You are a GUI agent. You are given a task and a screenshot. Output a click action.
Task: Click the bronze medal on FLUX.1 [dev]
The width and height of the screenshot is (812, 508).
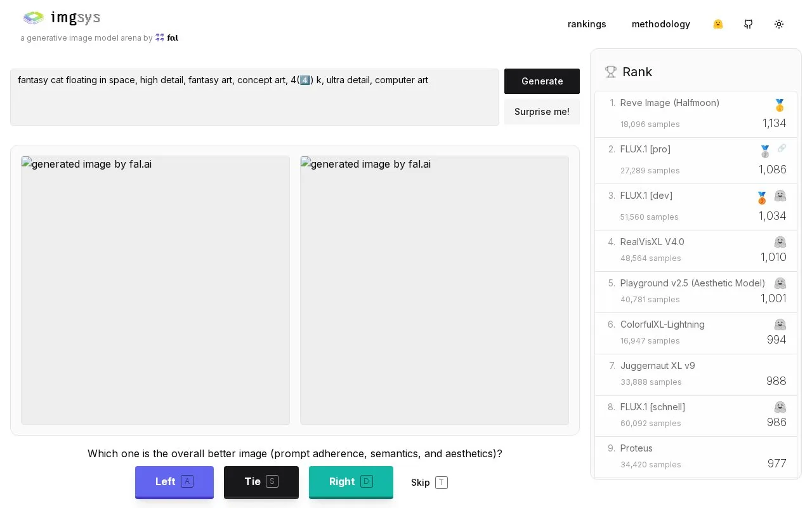click(763, 197)
